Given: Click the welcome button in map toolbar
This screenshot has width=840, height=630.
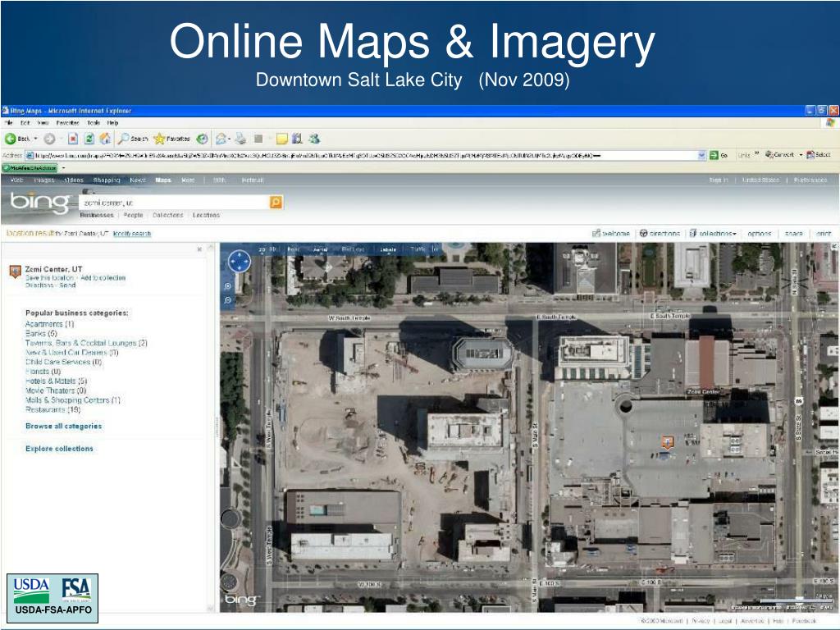Looking at the screenshot, I should coord(610,234).
